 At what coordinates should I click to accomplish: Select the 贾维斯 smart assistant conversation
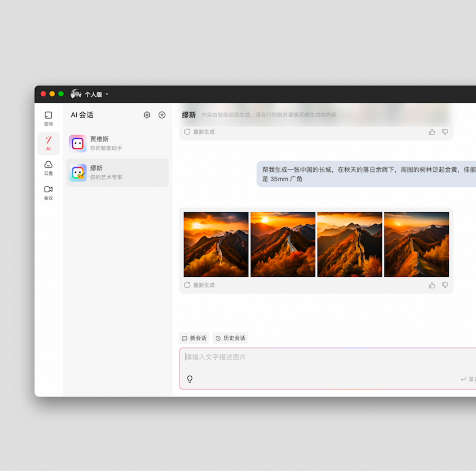(x=118, y=144)
